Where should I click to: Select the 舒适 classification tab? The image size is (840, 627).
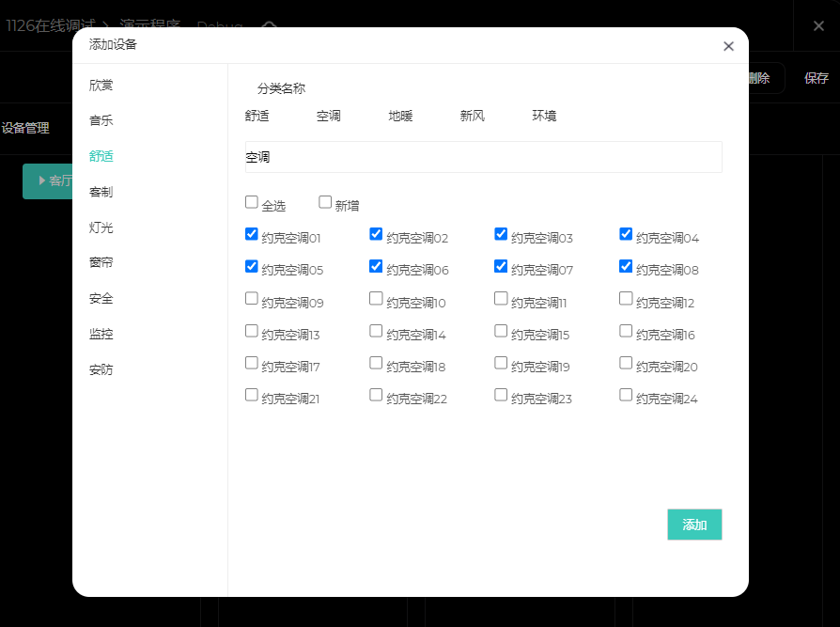coord(257,116)
